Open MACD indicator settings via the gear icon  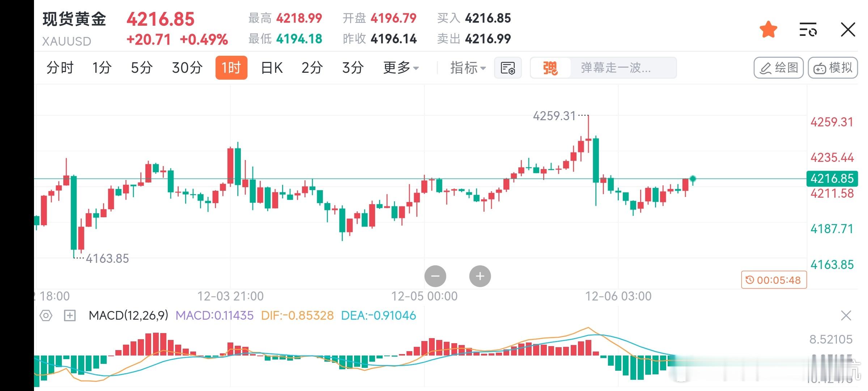[x=46, y=316]
